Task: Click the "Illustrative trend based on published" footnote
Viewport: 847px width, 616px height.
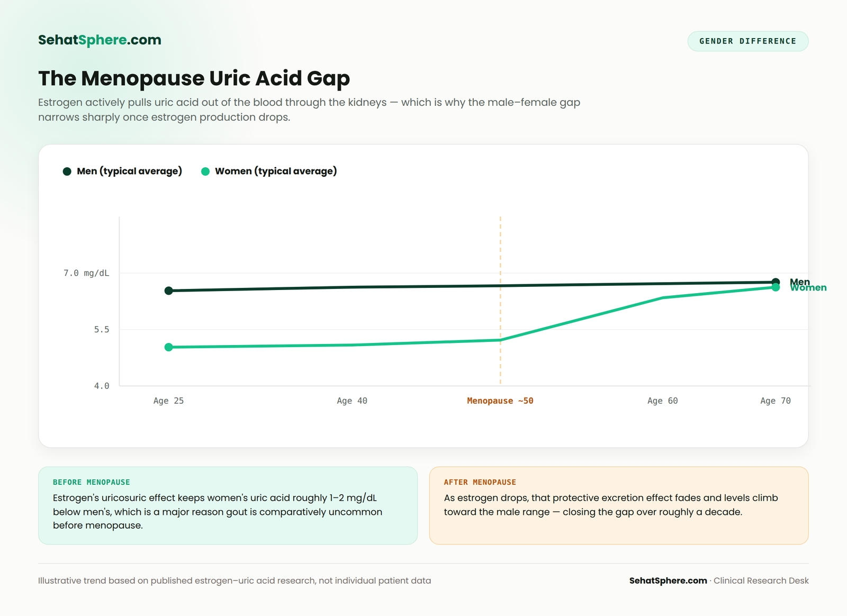Action: (x=235, y=581)
